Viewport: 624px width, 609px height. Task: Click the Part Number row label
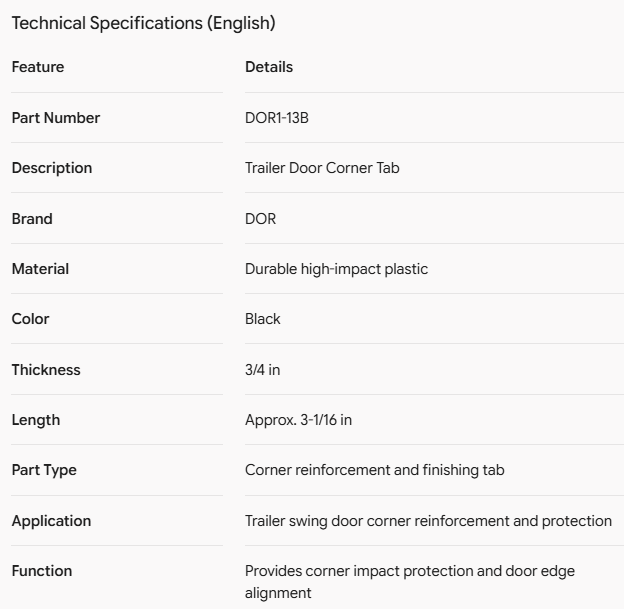click(x=56, y=118)
